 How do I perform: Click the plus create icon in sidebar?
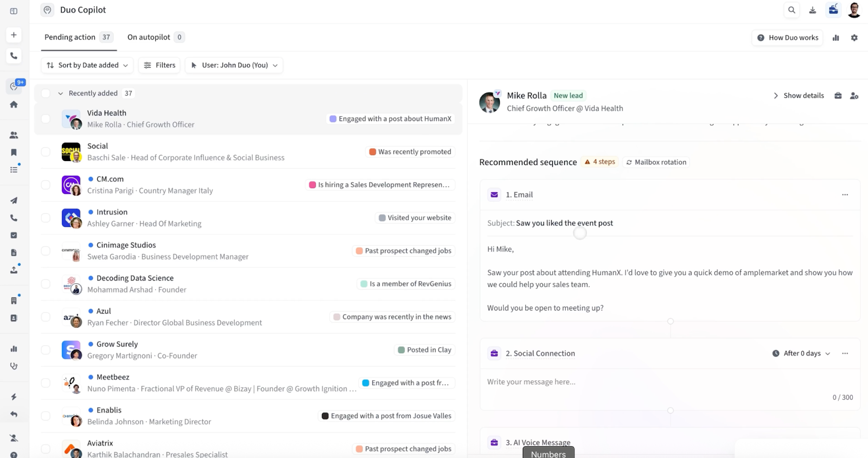14,35
